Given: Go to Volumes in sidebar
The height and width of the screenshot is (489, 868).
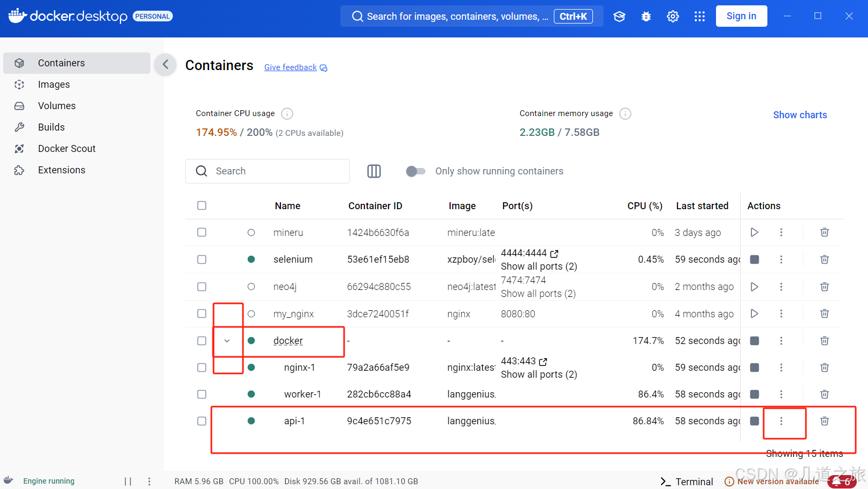Looking at the screenshot, I should (77, 106).
